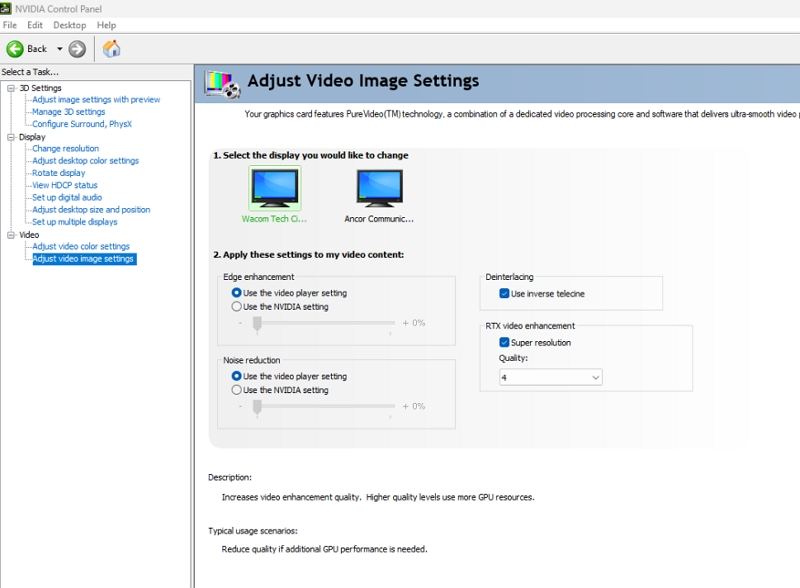
Task: Open the RTX Quality dropdown
Action: [551, 378]
